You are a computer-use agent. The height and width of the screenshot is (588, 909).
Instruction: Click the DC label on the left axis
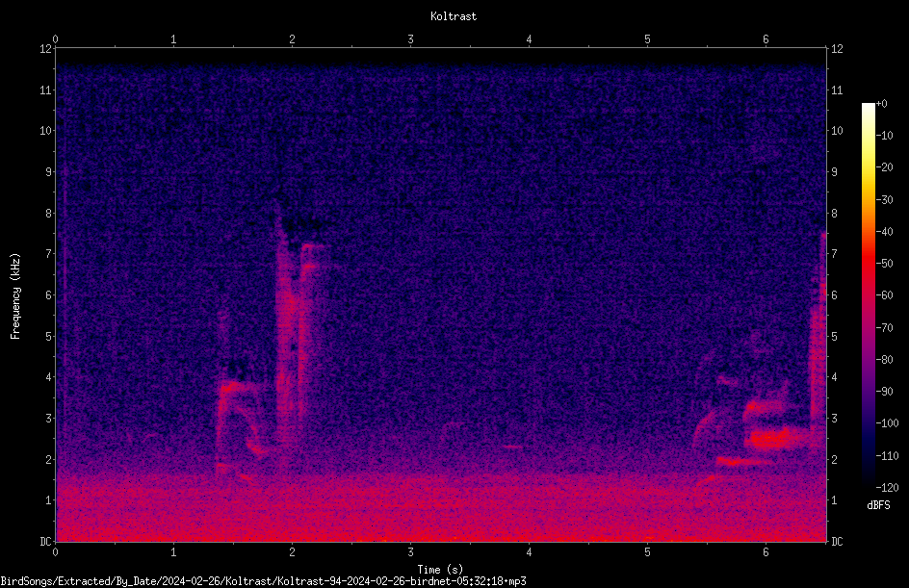[45, 542]
